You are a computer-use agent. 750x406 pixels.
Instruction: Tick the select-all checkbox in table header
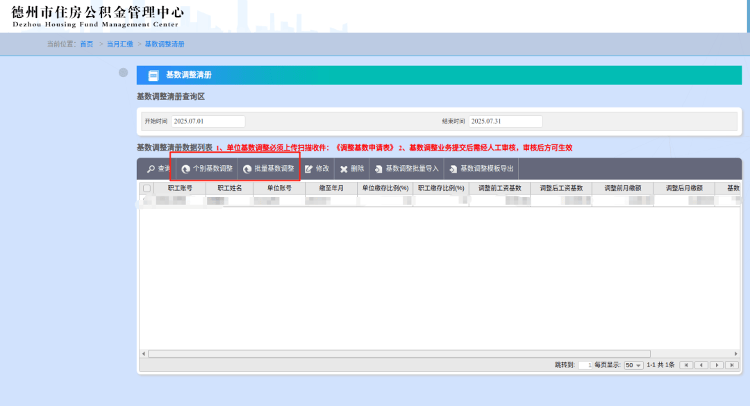coord(147,188)
